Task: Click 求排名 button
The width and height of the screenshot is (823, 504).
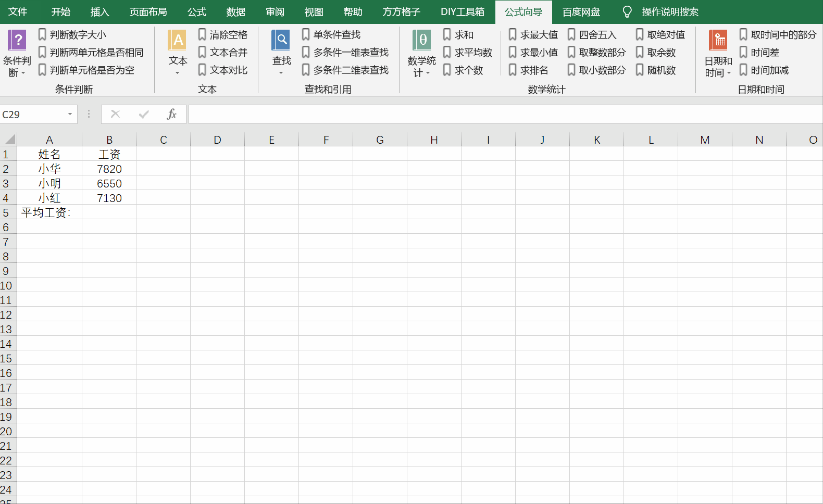Action: tap(529, 70)
